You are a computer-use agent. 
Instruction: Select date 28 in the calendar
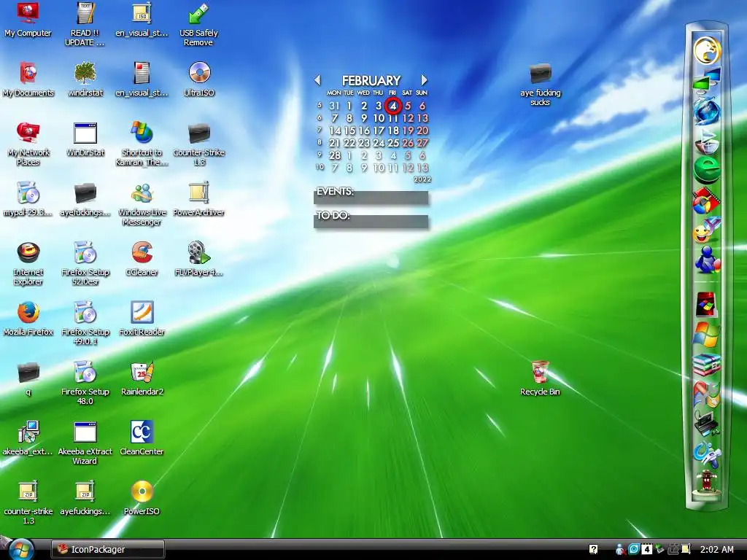tap(335, 155)
